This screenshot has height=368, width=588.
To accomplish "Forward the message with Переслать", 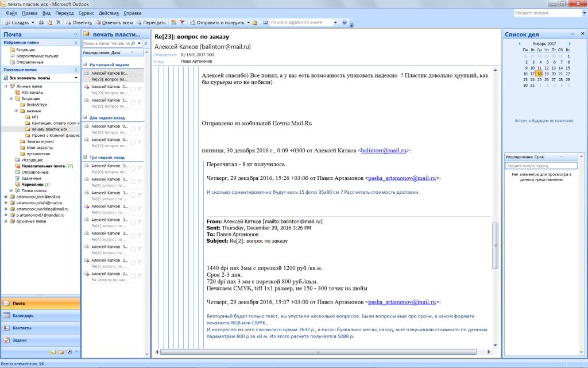I will pyautogui.click(x=151, y=22).
